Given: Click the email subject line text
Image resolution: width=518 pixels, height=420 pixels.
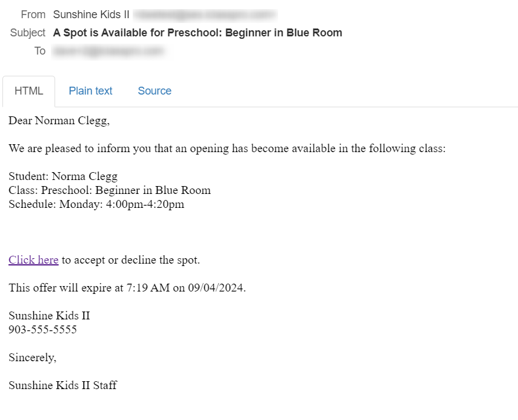Looking at the screenshot, I should pos(198,33).
